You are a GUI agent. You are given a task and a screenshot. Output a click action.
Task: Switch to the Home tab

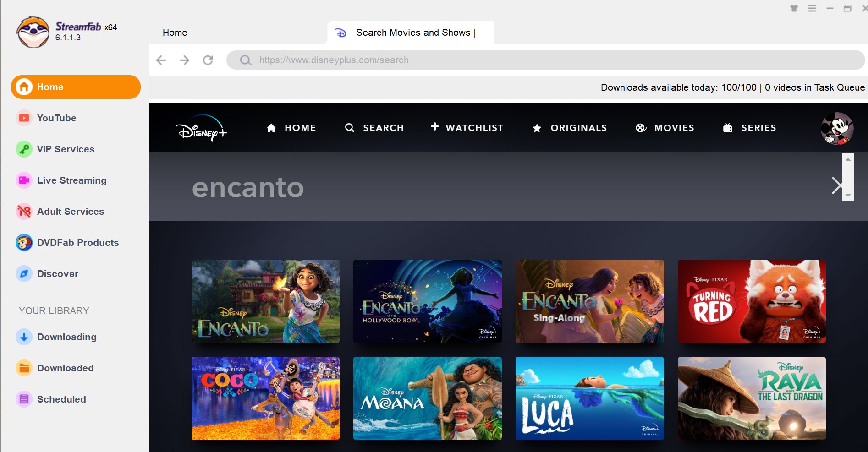175,33
